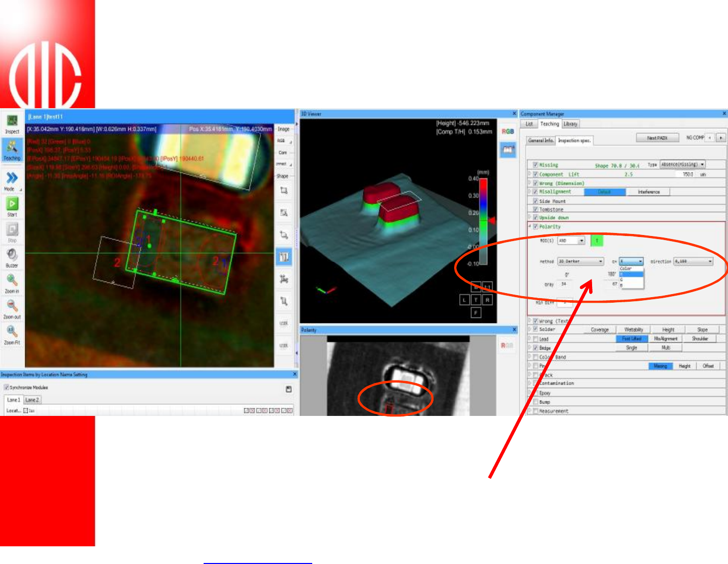Screen dimensions: 728x564
Task: Click the Interference button
Action: point(649,192)
